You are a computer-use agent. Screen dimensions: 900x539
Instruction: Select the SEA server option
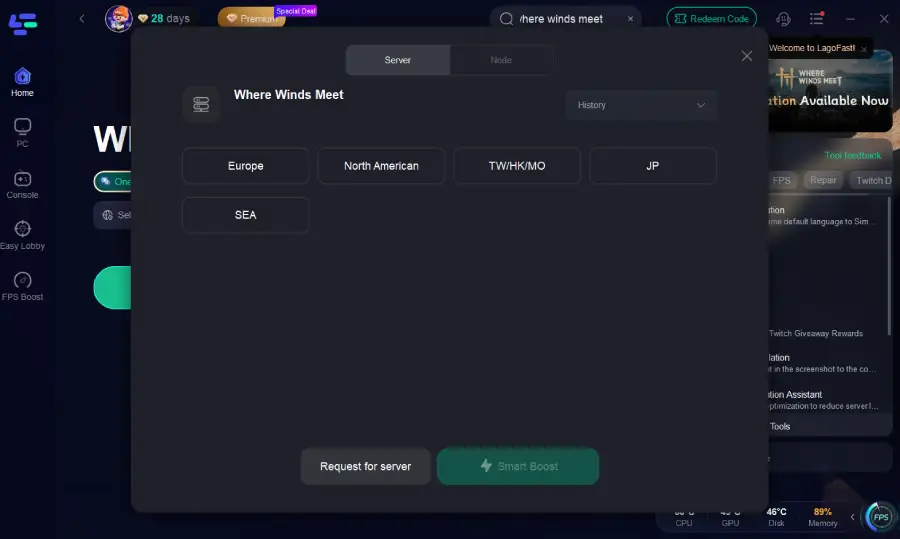point(245,215)
